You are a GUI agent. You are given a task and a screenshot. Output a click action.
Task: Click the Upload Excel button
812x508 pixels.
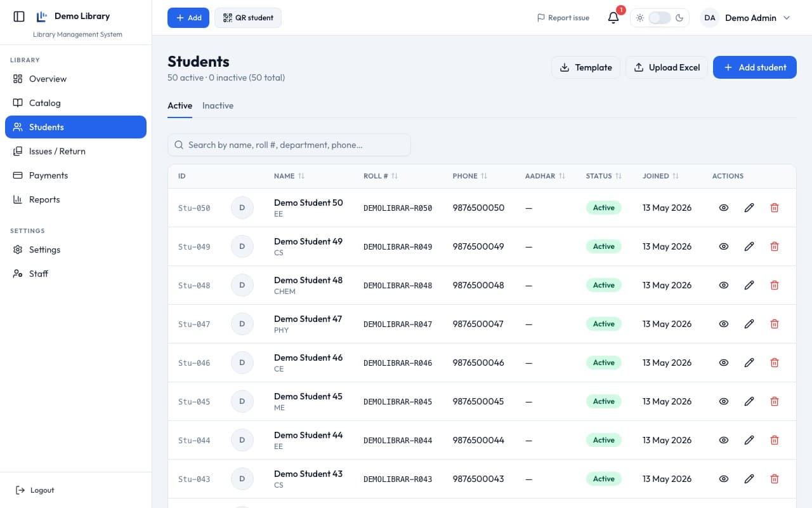point(666,67)
